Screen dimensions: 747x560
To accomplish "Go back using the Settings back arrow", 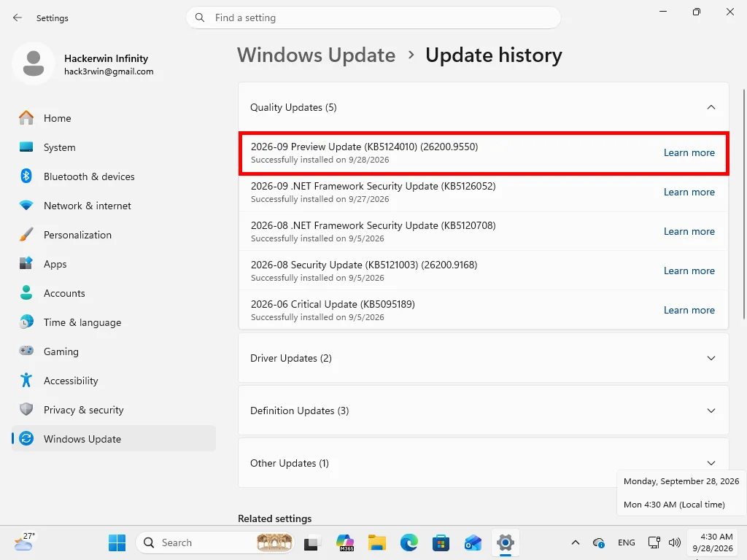I will point(18,17).
